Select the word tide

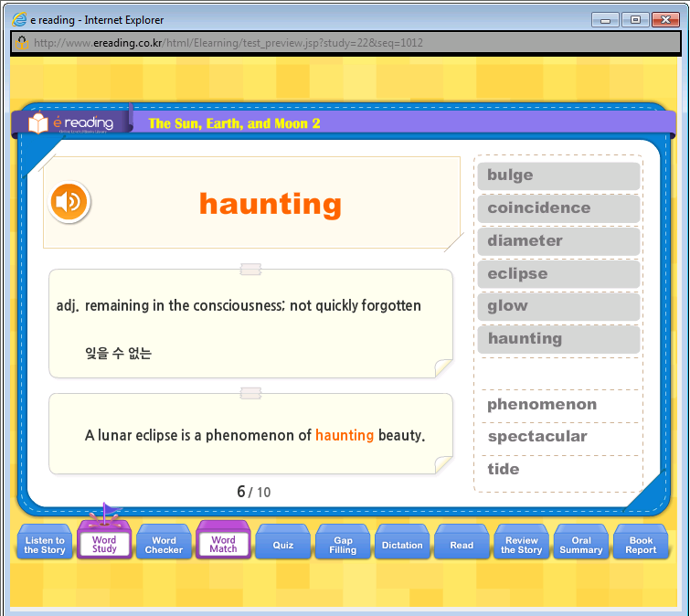tap(503, 469)
